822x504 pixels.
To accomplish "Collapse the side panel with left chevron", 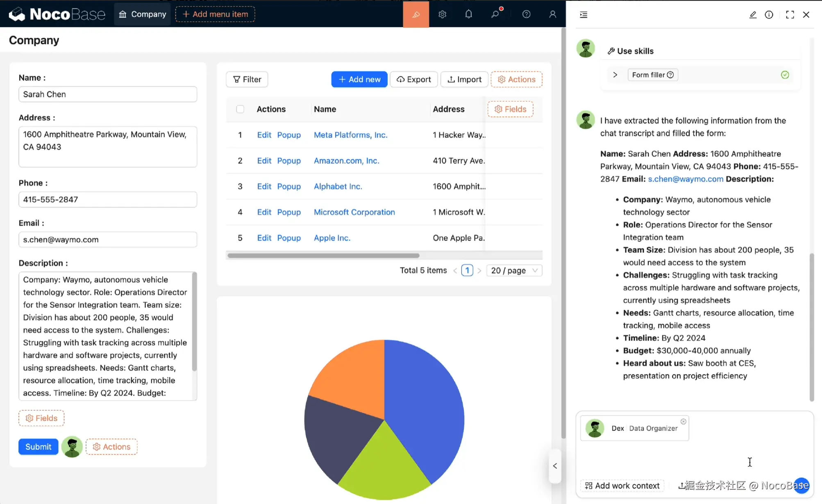I will coord(555,466).
